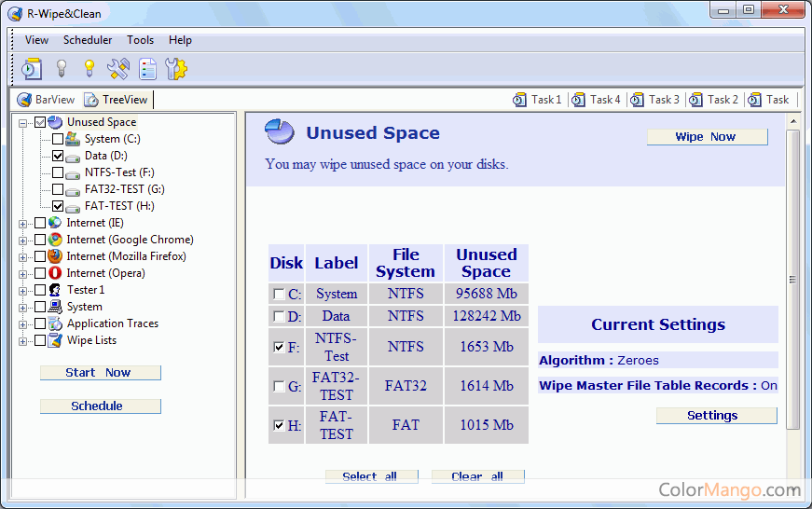Click the System (C:) drive icon
812x509 pixels.
(73, 139)
